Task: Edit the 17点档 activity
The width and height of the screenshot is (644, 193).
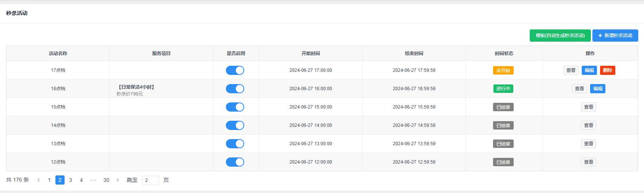Action: (589, 70)
